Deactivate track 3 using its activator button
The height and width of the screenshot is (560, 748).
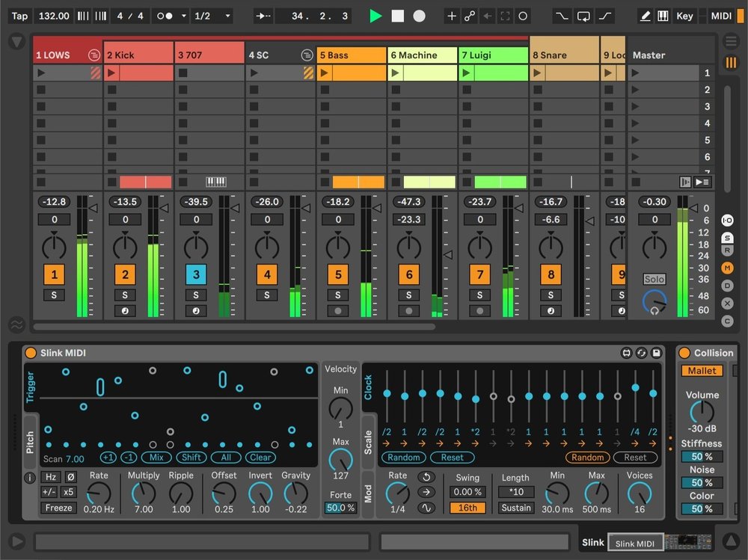(196, 274)
